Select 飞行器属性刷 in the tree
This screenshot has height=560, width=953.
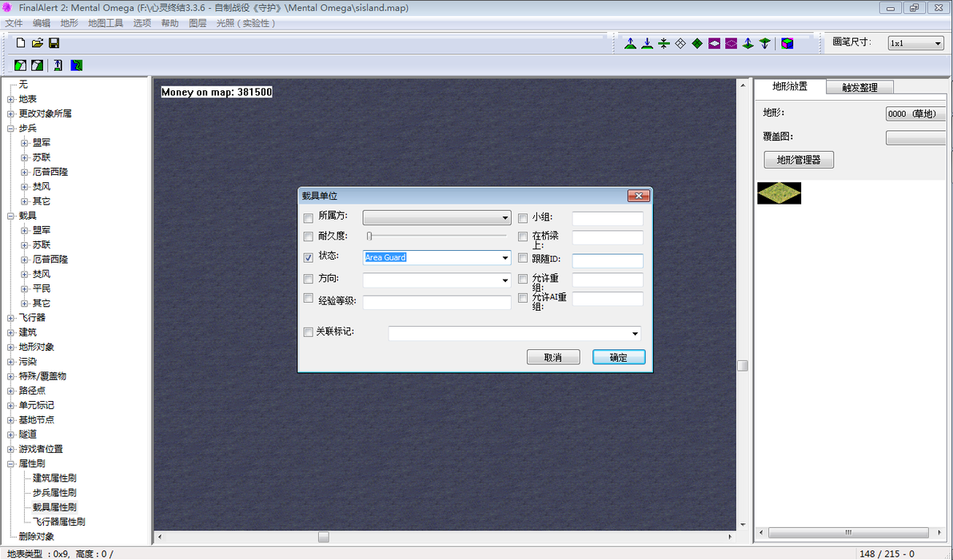pos(59,522)
